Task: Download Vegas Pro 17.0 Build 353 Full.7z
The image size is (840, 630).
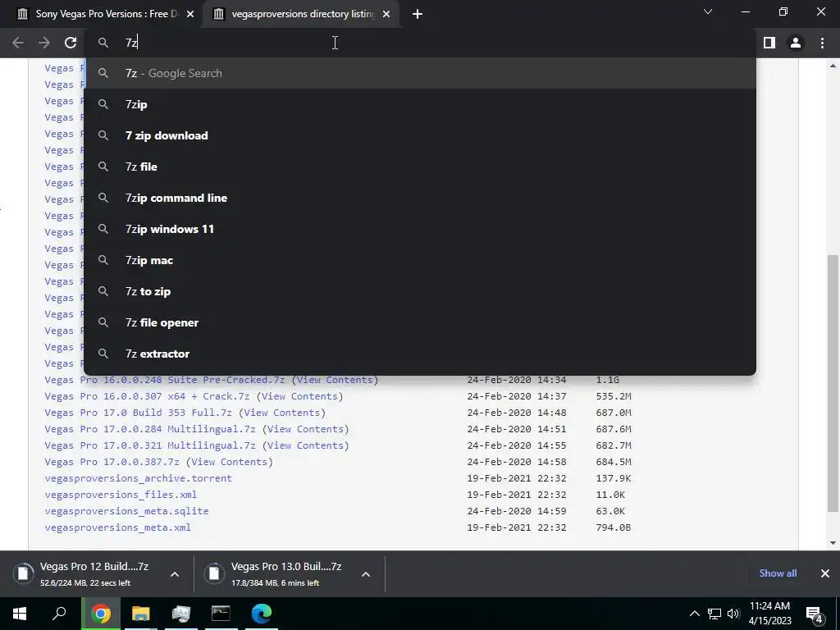Action: click(x=138, y=413)
